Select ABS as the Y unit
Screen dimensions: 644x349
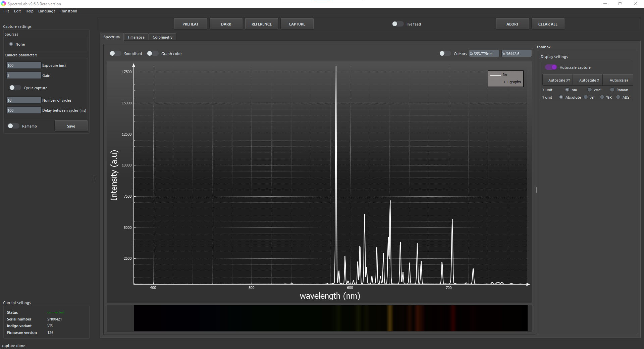tap(618, 97)
